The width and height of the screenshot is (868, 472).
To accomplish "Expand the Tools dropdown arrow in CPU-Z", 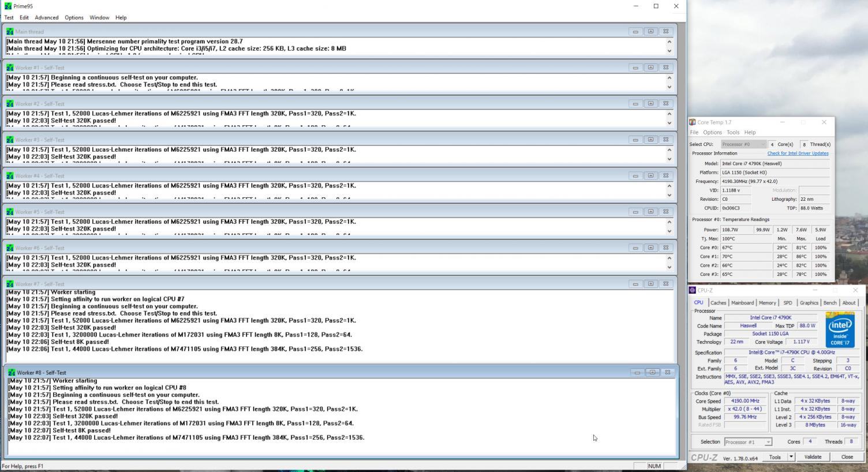I will [791, 457].
